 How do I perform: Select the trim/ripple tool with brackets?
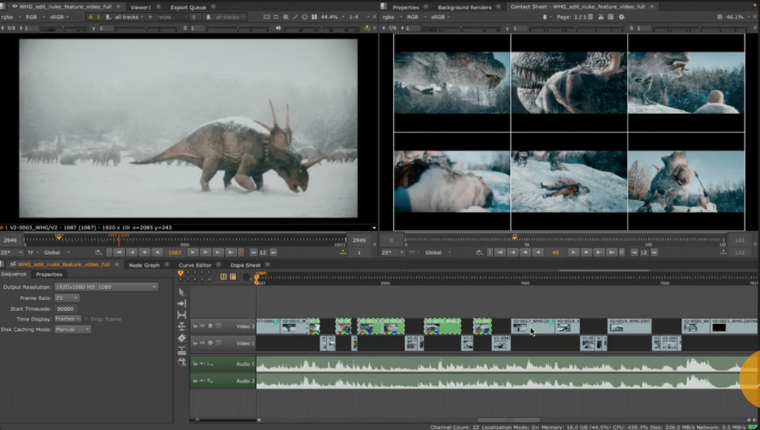tap(182, 315)
